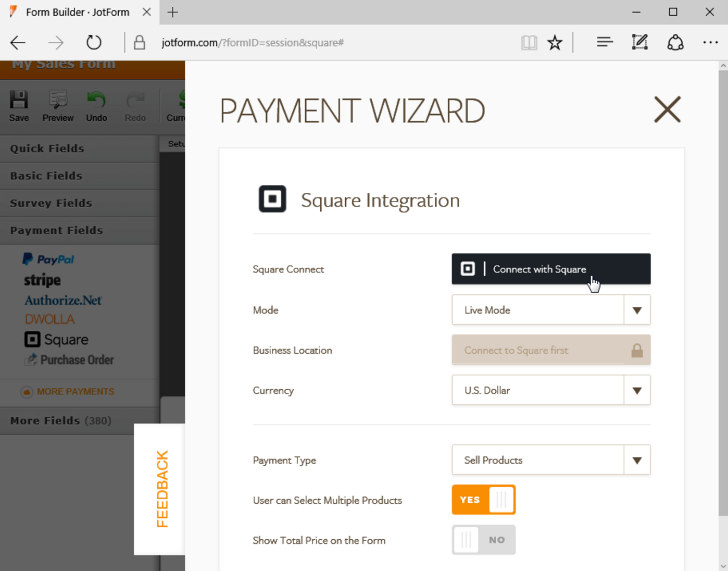Pick the Authorize.Net payment option
The width and height of the screenshot is (728, 571).
[62, 300]
